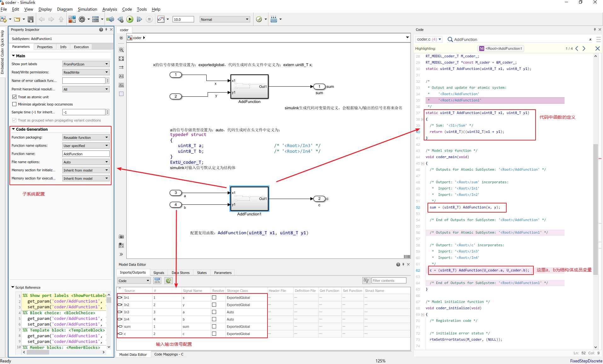This screenshot has height=364, width=603.
Task: Click the green Run simulation button
Action: point(130,20)
